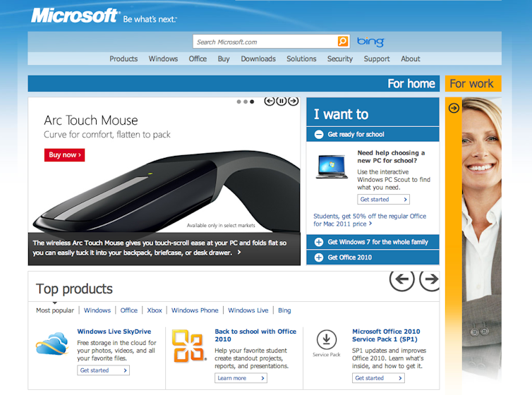Click the Microsoft logo
The width and height of the screenshot is (532, 395).
[x=74, y=16]
